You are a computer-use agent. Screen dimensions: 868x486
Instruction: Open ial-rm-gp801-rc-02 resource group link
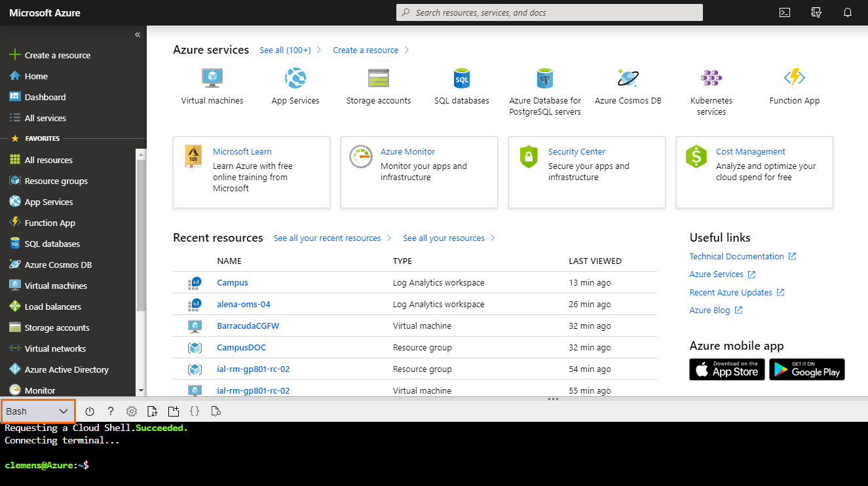click(x=253, y=369)
